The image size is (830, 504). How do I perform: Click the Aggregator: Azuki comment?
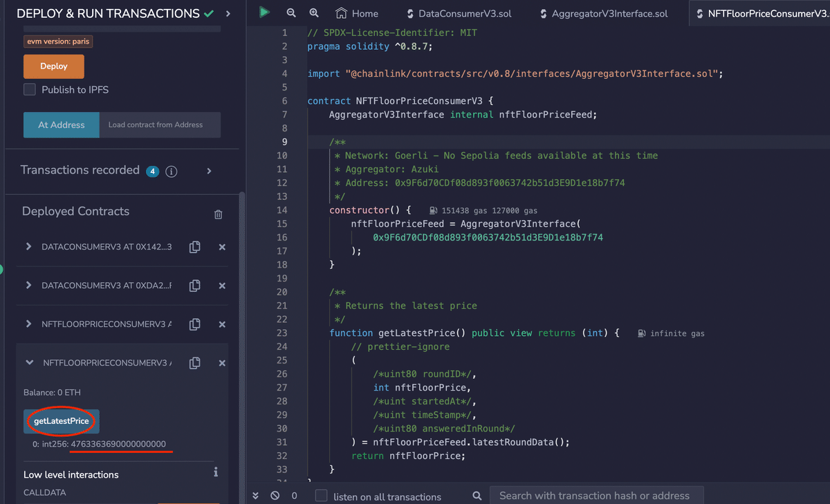point(387,169)
